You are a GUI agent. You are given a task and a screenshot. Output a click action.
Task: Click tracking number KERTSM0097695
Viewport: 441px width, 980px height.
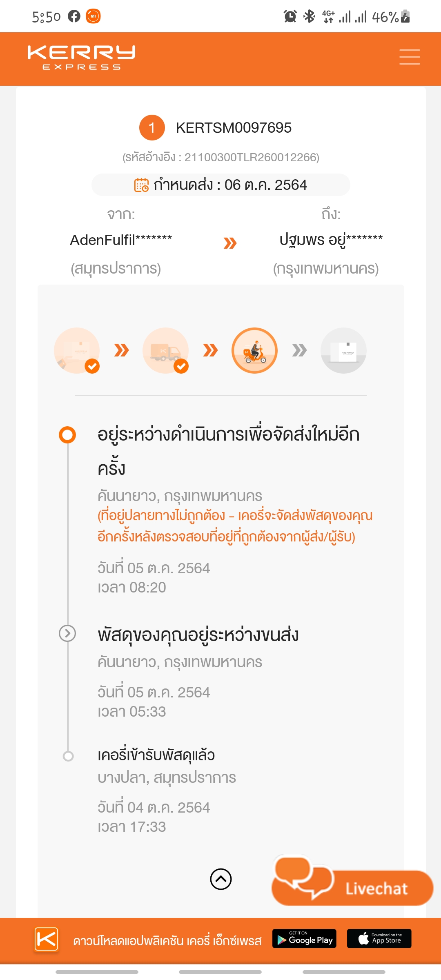(x=234, y=128)
